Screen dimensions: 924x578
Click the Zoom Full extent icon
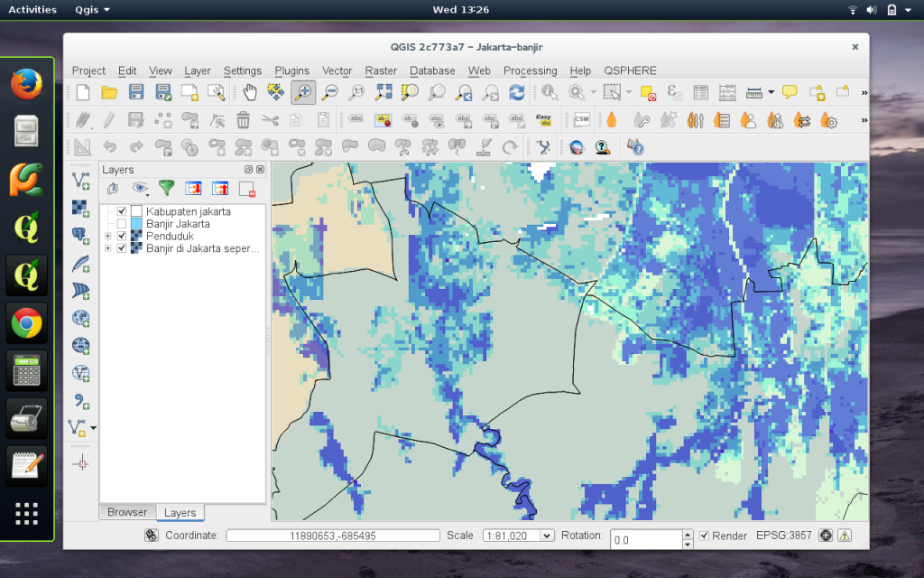coord(383,91)
